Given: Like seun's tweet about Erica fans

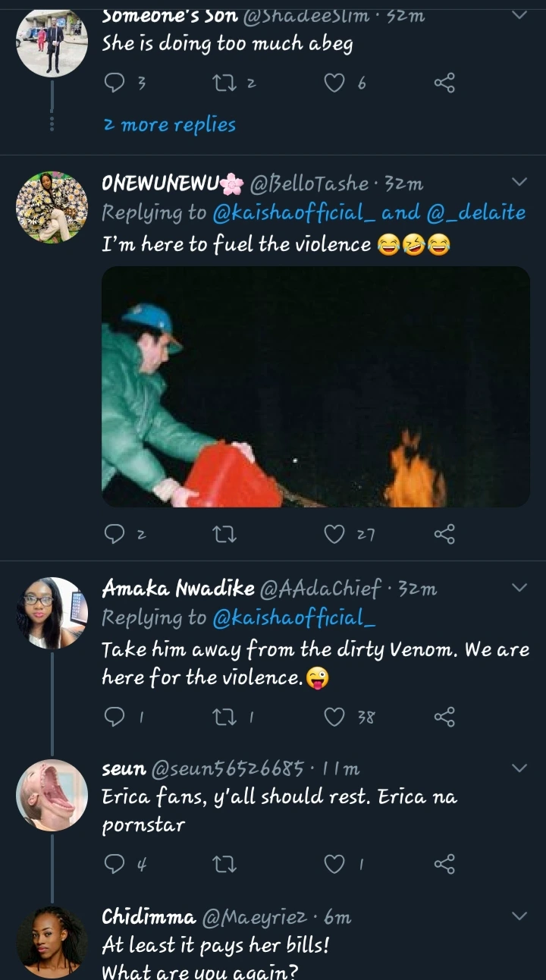Looking at the screenshot, I should coord(334,863).
